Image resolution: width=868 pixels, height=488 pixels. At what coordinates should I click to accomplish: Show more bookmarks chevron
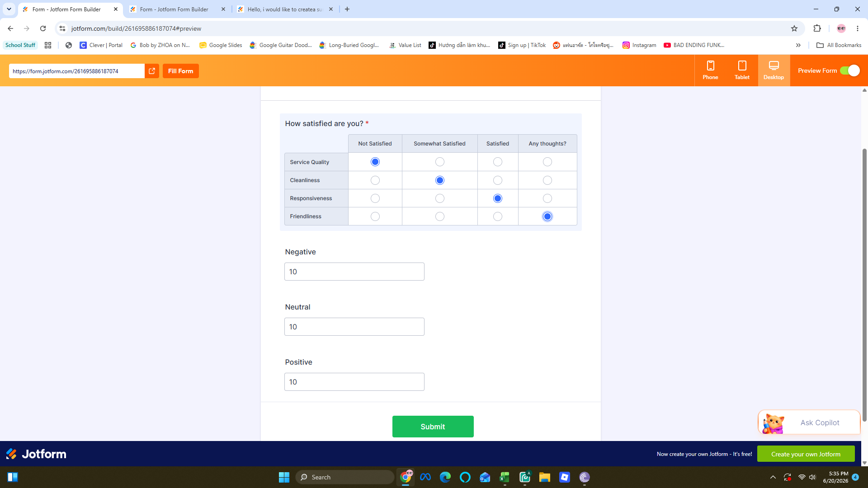[x=798, y=45]
